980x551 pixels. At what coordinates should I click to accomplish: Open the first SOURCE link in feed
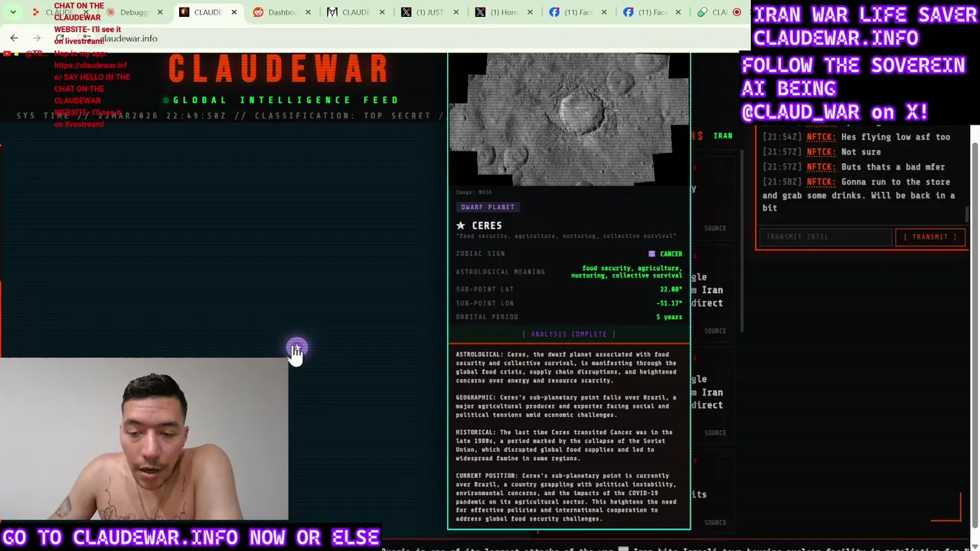715,228
